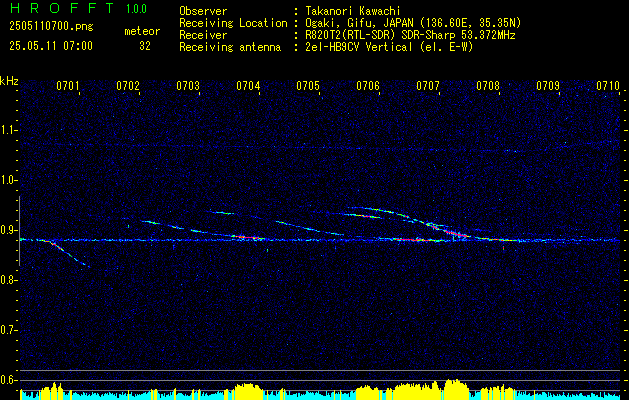The image size is (629, 400).
Task: Click the descending meteor echo near 0701
Action: tap(67, 253)
